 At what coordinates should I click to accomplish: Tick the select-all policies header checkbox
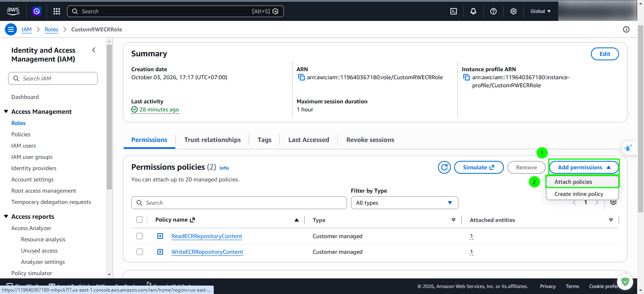(140, 220)
